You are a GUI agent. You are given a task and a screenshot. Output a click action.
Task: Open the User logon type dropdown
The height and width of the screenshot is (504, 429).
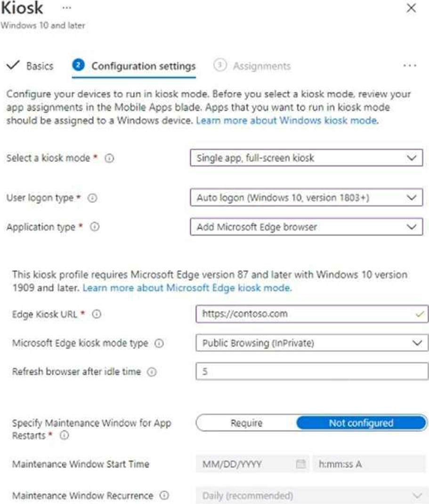pos(306,198)
